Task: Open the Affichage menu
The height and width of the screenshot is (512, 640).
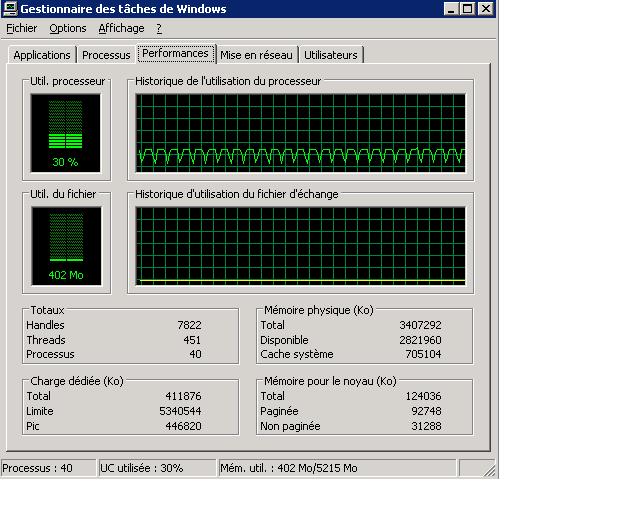Action: point(121,29)
